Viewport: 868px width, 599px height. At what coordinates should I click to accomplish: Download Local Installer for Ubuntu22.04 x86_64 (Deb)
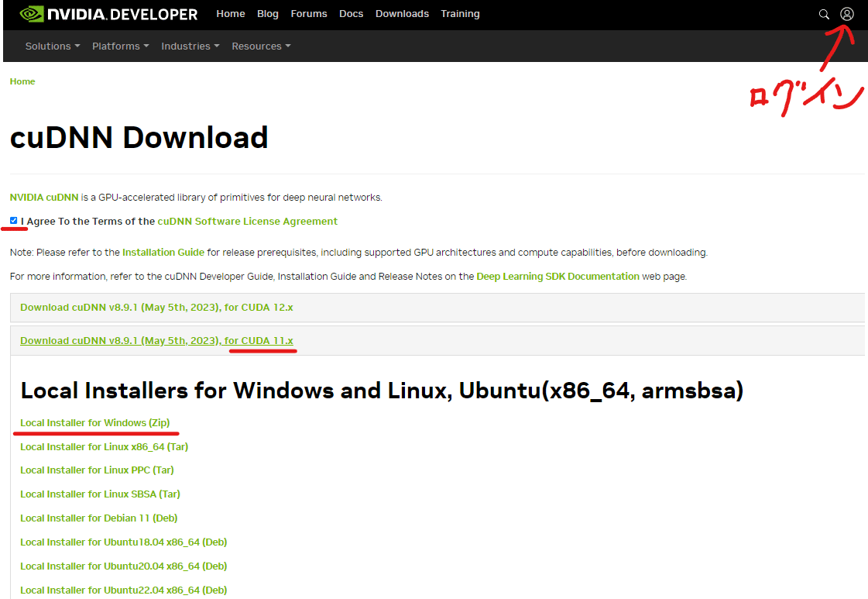click(123, 590)
